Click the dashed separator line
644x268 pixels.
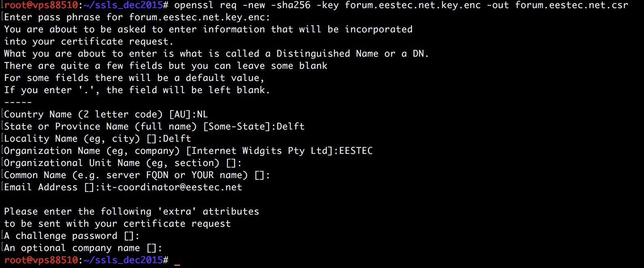pos(18,102)
